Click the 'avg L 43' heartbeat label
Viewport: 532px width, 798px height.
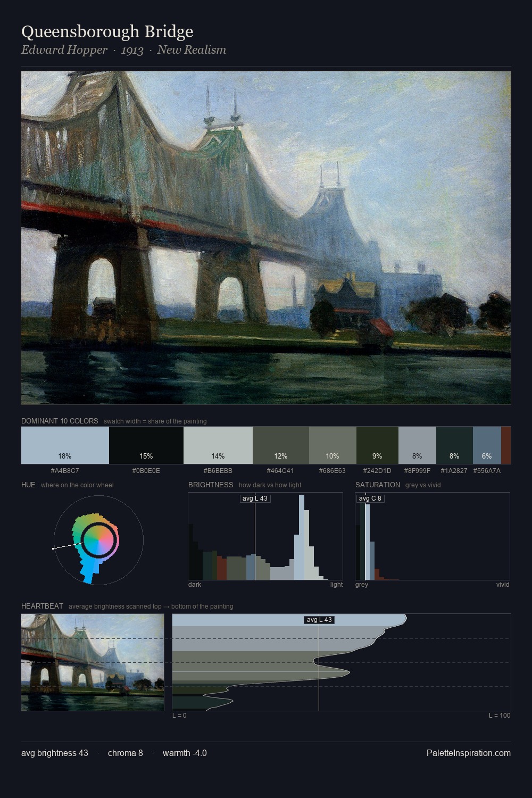click(319, 620)
